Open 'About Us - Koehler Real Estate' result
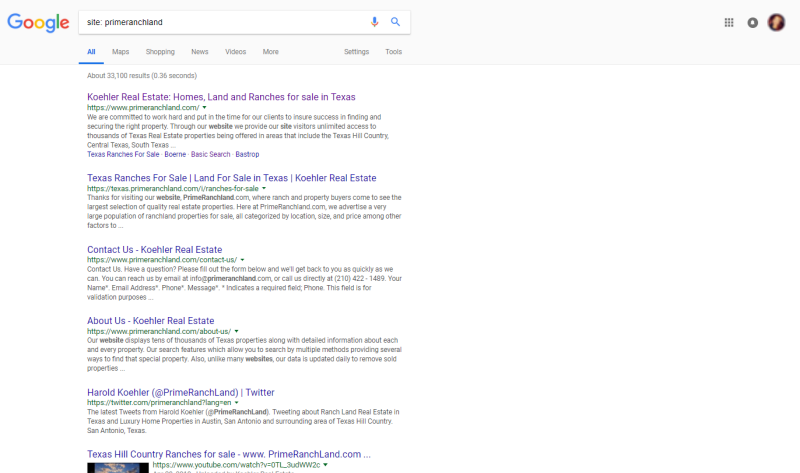The image size is (800, 473). pyautogui.click(x=151, y=321)
